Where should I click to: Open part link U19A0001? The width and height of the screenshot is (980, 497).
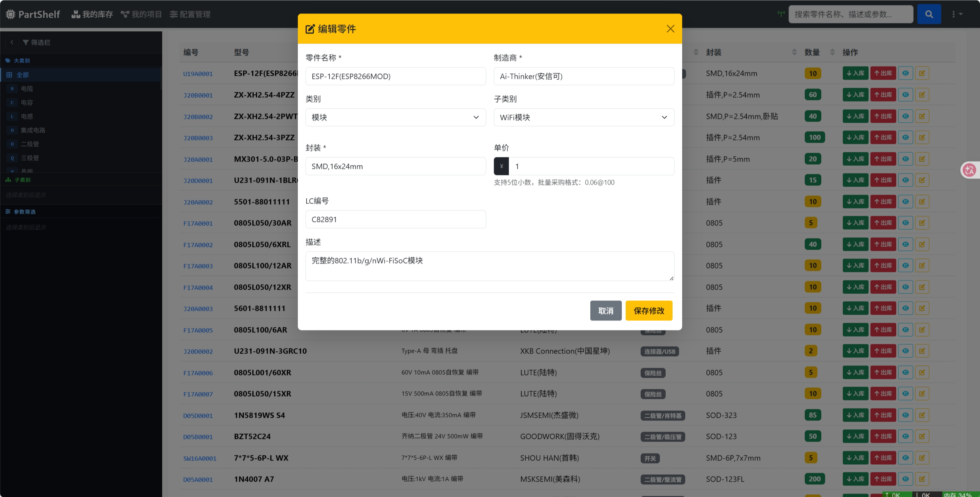[x=198, y=74]
